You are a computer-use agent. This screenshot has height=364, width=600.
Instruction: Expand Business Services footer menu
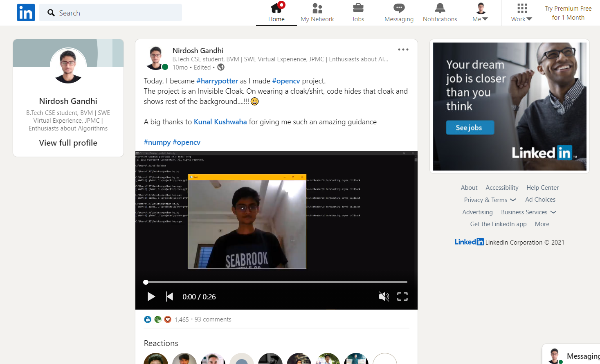[528, 212]
